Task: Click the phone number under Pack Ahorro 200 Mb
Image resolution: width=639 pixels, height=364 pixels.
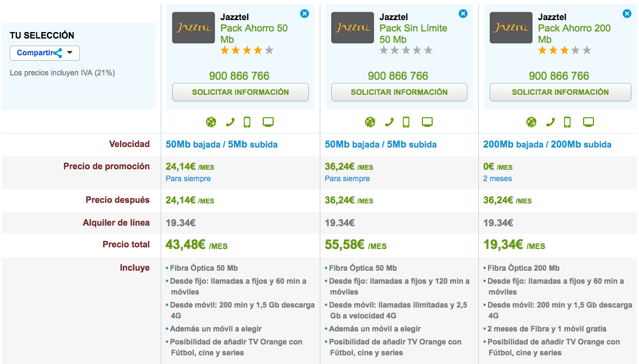Action: click(x=559, y=76)
